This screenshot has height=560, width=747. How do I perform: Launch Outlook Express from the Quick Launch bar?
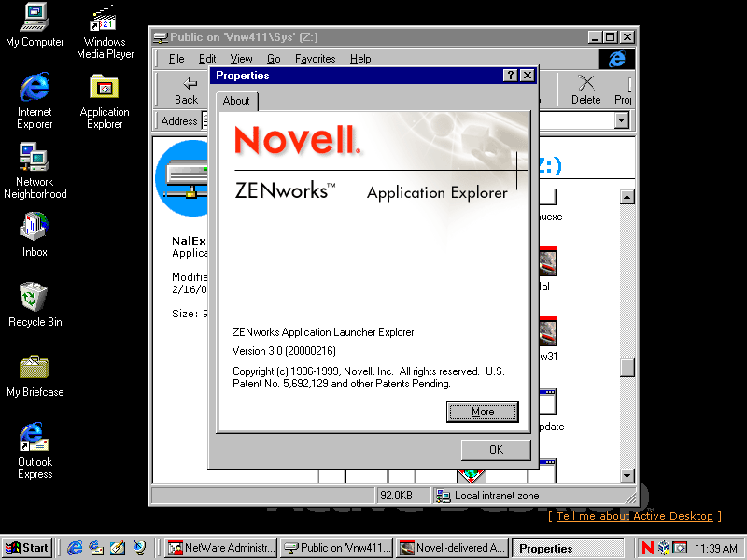[96, 548]
